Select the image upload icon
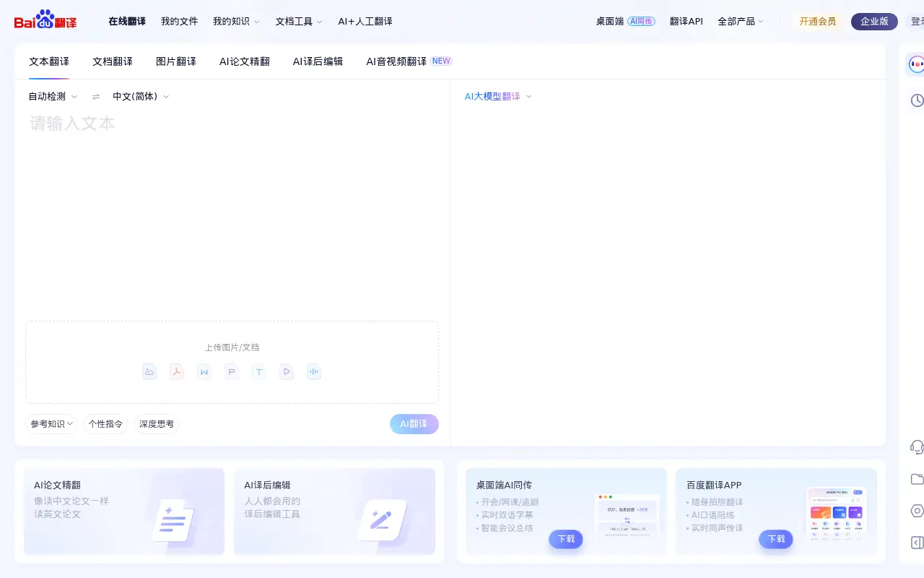924x578 pixels. [x=149, y=371]
